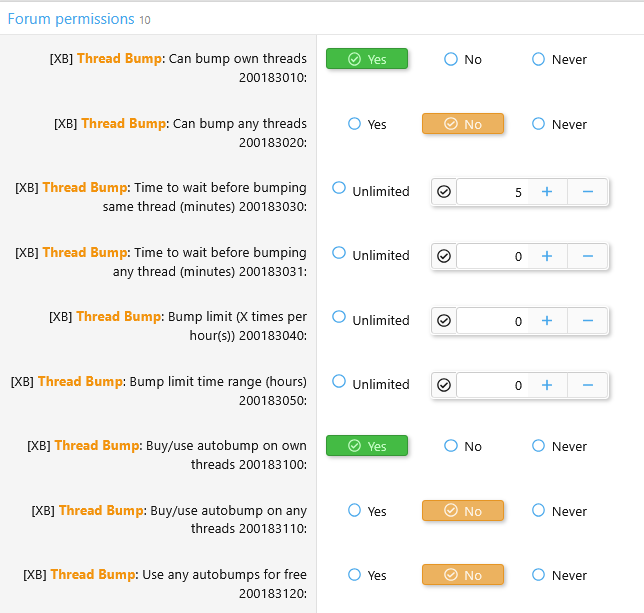Click Yes button for Can bump own threads
The image size is (644, 613).
(x=367, y=59)
